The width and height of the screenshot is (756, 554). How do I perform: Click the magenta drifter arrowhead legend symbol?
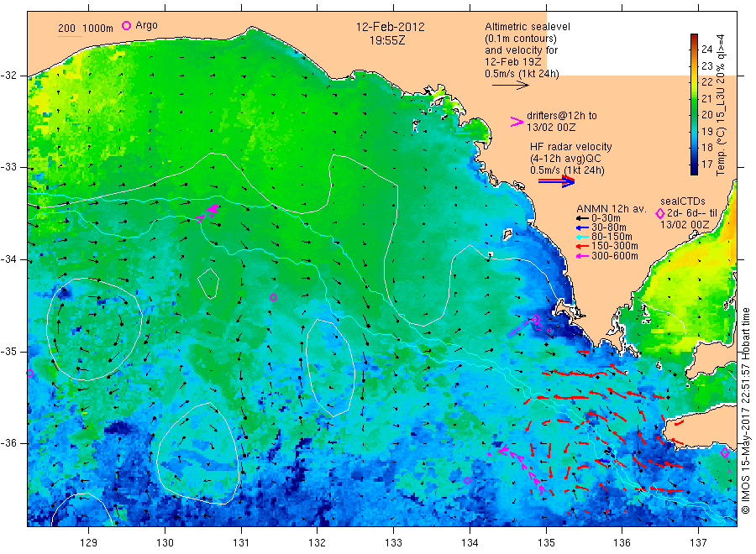517,122
